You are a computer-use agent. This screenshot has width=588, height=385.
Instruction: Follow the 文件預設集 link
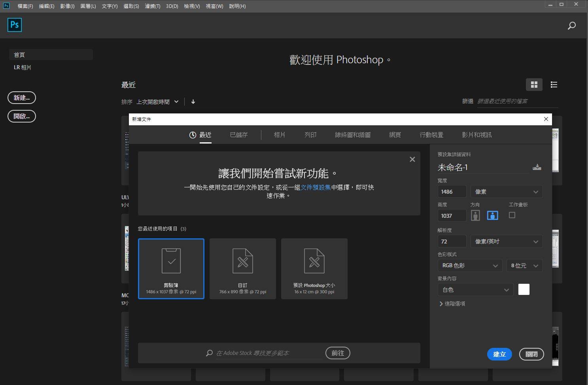pos(316,187)
